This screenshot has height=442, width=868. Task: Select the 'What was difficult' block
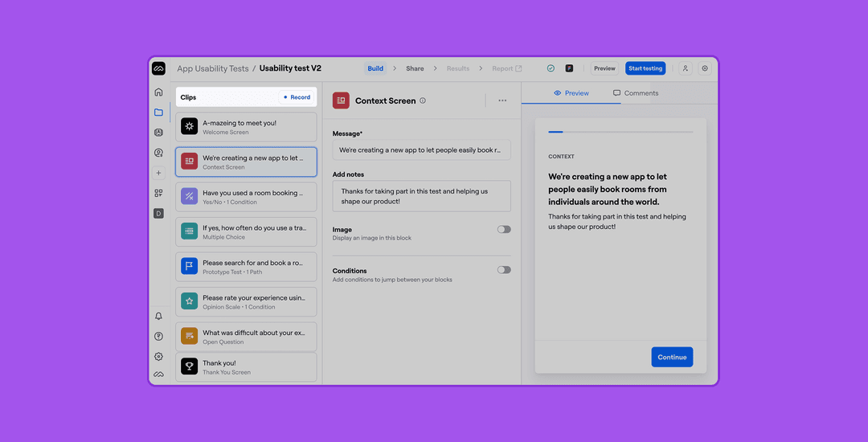247,336
